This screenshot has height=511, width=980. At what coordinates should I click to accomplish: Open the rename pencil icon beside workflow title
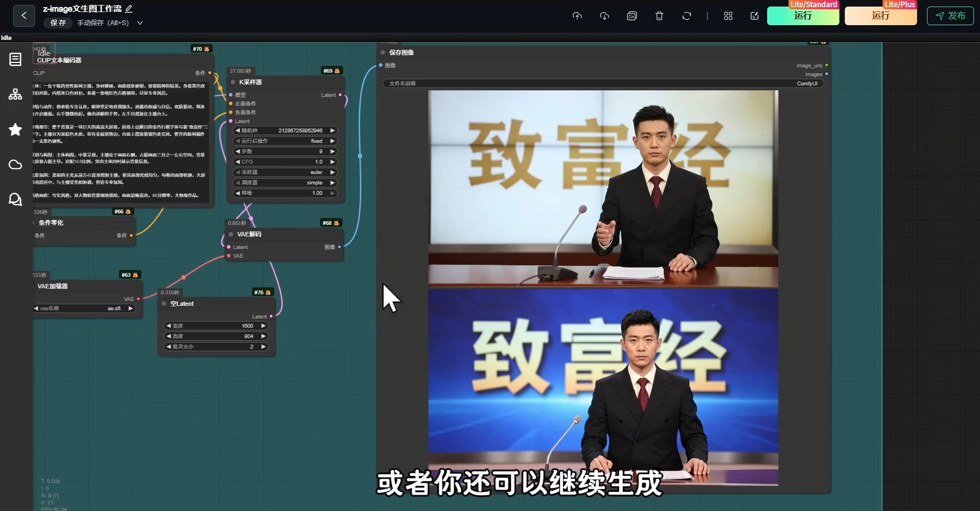click(x=129, y=9)
